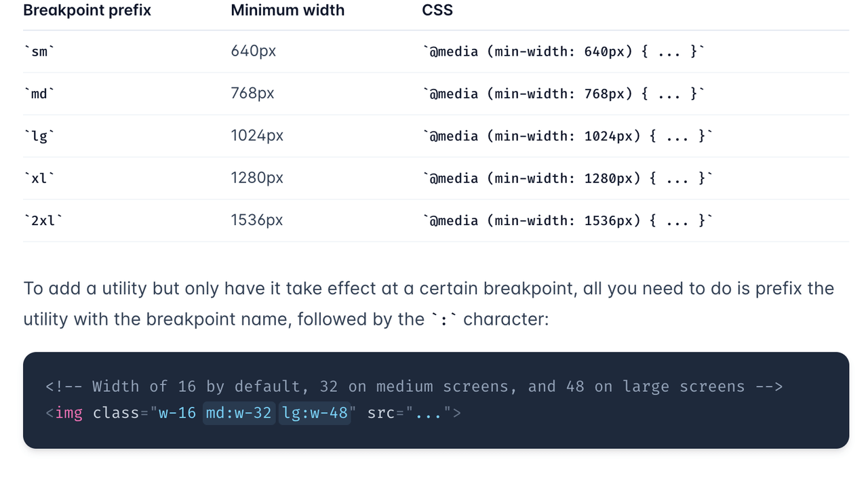Click the Minimum width column header

coord(288,10)
